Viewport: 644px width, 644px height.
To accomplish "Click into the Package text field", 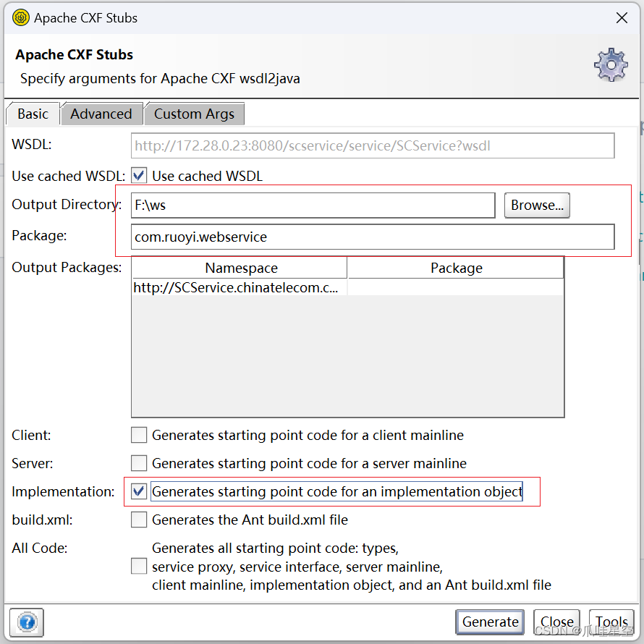I will coord(373,237).
